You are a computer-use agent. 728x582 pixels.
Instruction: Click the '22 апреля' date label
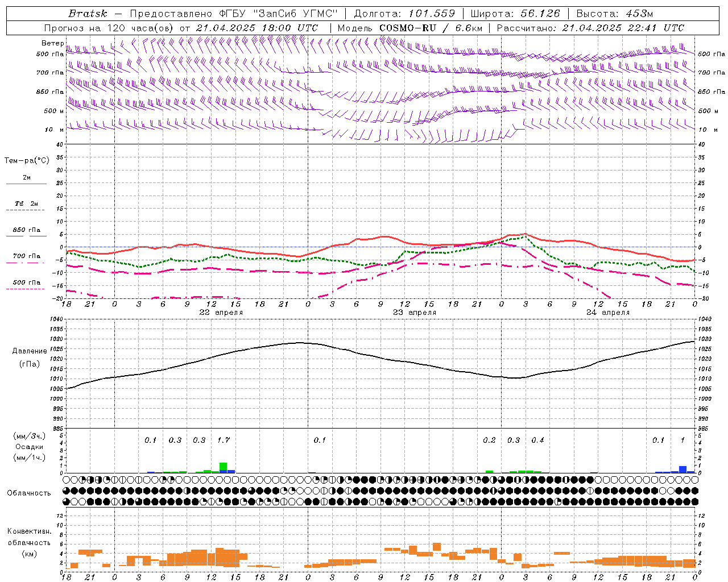point(221,313)
